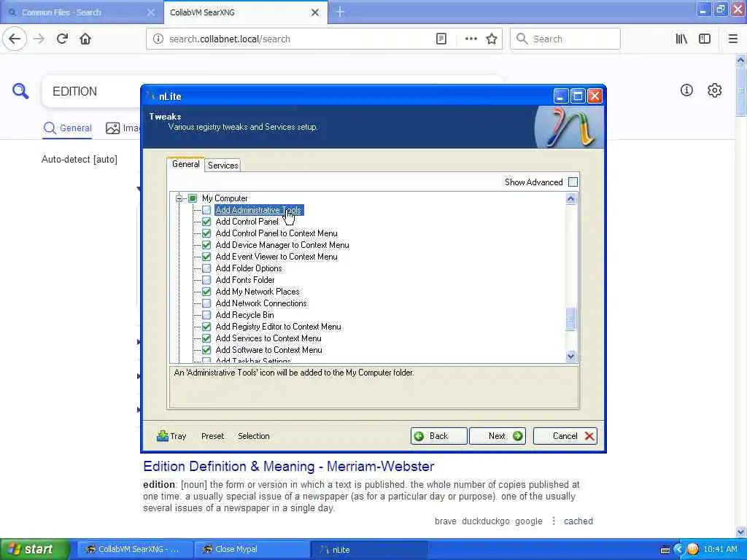Click the keyboard tray icon in taskbar
Viewport: 747px width, 560px height.
coord(665,550)
